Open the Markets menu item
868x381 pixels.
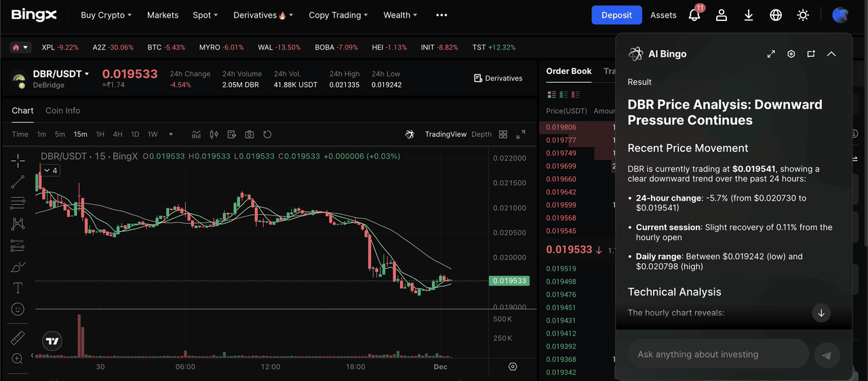click(x=163, y=15)
